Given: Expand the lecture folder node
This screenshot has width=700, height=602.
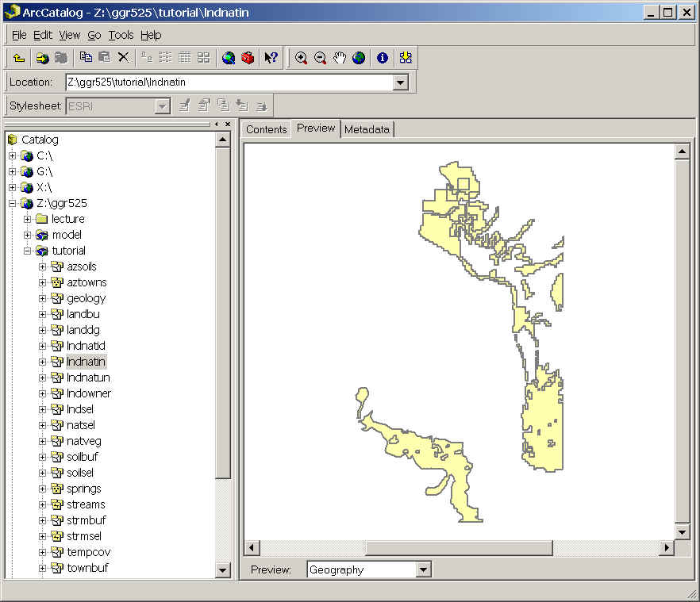Looking at the screenshot, I should tap(28, 219).
